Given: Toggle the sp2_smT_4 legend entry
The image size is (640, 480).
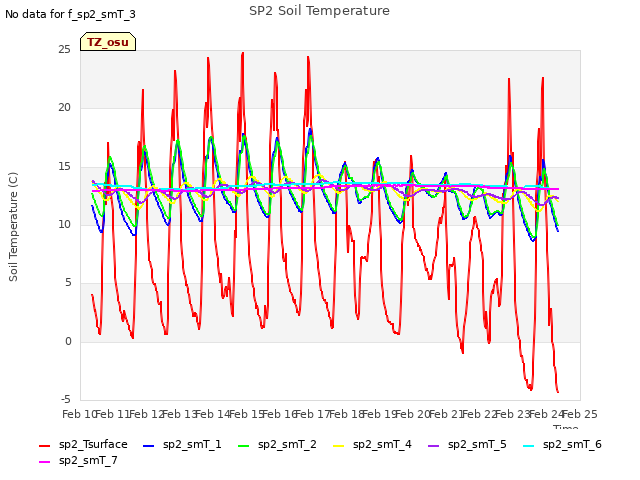Looking at the screenshot, I should (x=372, y=444).
